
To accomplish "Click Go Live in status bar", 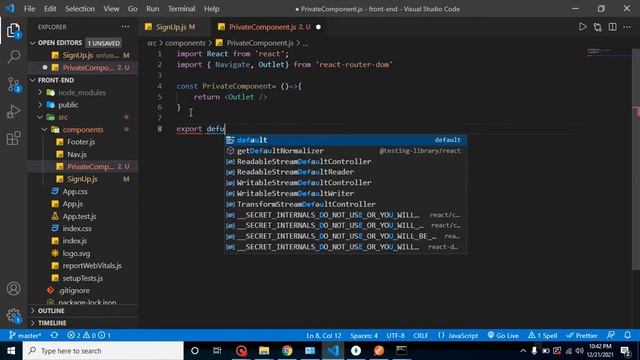I will point(503,336).
